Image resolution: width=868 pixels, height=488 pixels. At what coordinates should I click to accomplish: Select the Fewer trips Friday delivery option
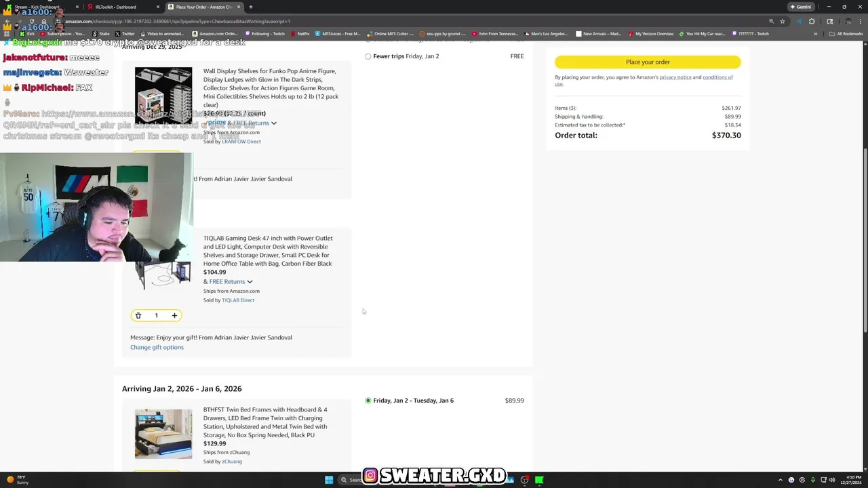[x=368, y=56]
